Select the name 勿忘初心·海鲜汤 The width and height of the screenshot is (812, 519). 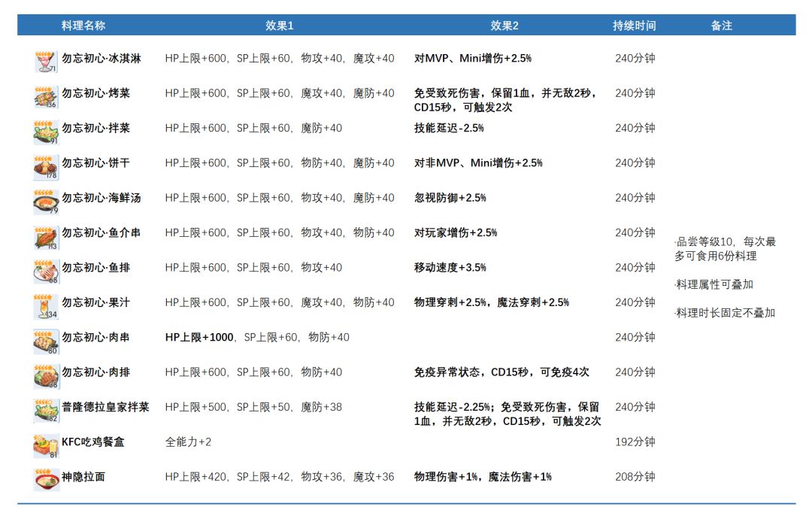tap(101, 198)
